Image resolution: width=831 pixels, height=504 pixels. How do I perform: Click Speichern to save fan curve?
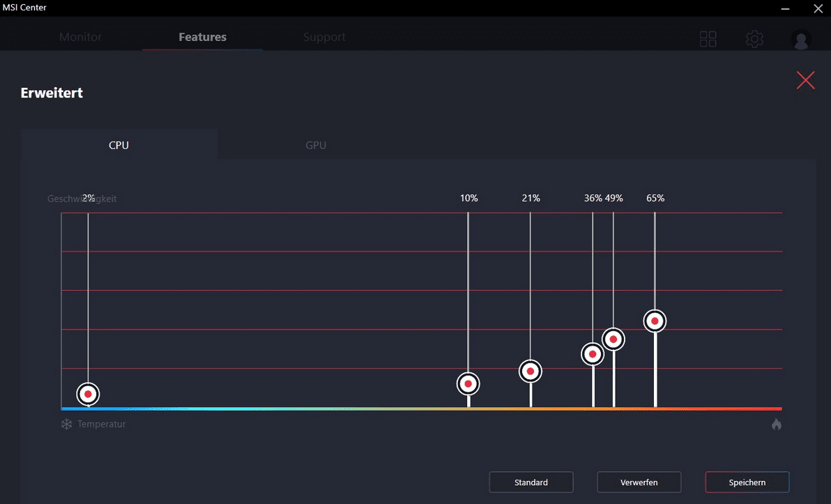(747, 482)
